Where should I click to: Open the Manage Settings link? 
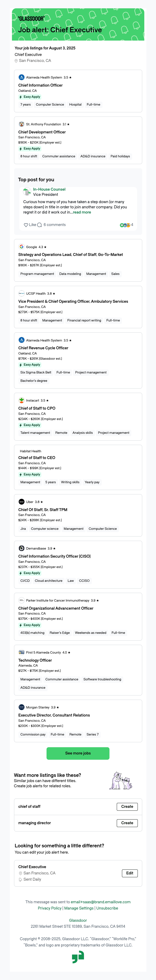79,908
